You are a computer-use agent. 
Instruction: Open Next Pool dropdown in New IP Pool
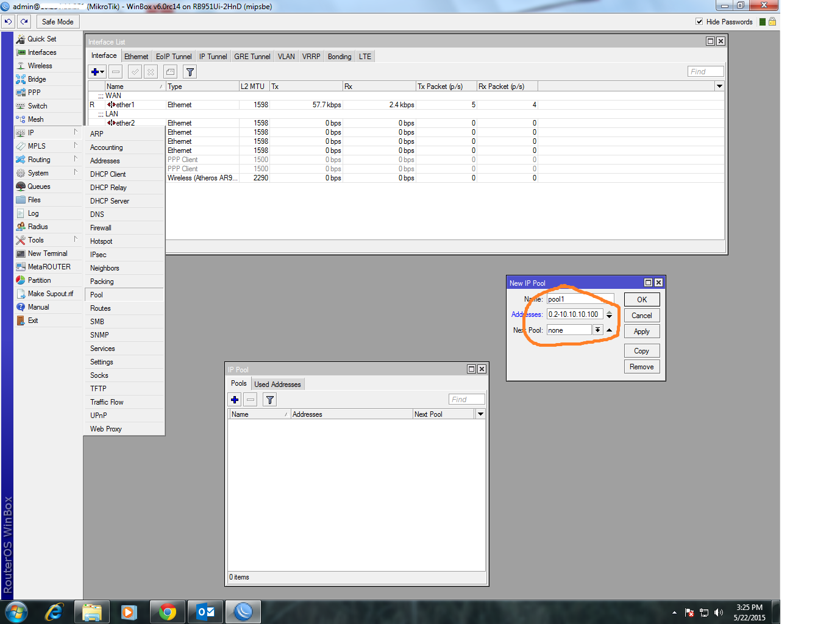point(597,330)
